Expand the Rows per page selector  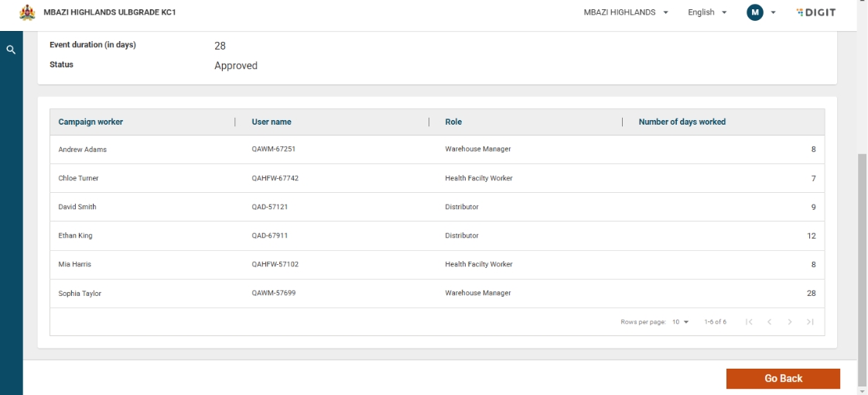coord(681,322)
